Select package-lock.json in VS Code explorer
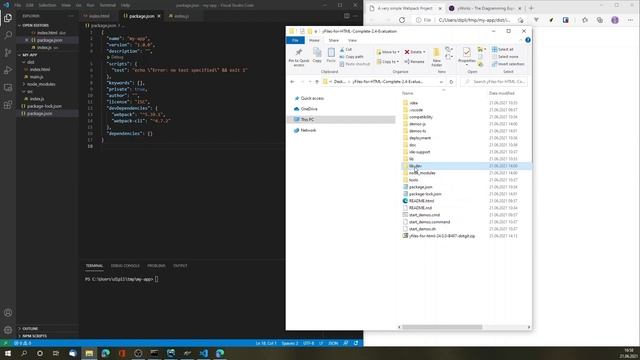Image resolution: width=640 pixels, height=360 pixels. (x=44, y=106)
